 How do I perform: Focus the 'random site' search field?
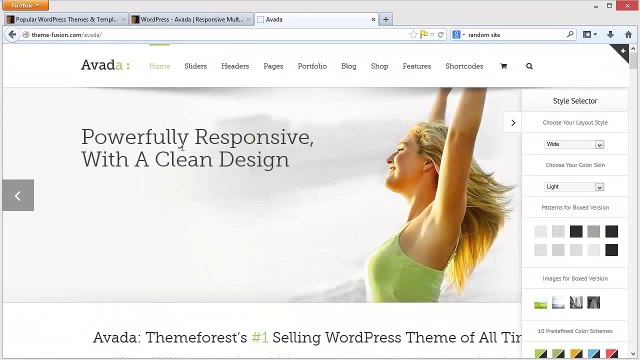coord(514,35)
